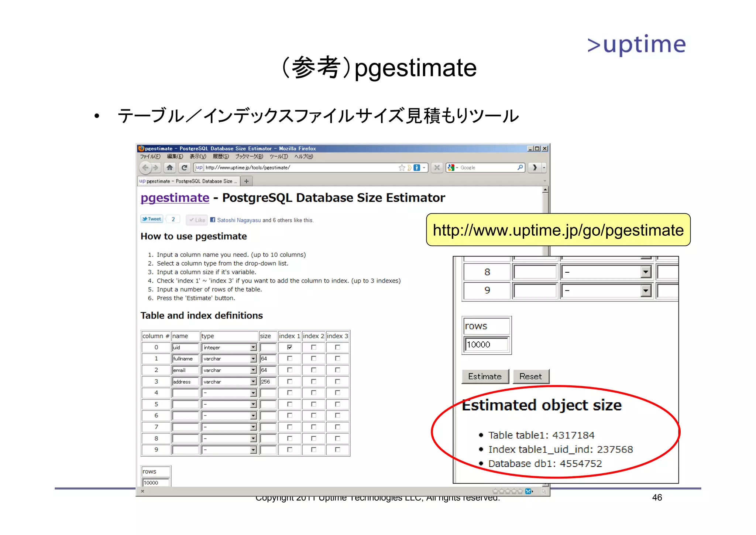Go to the browser home page icon
This screenshot has height=535, width=756.
[x=169, y=168]
